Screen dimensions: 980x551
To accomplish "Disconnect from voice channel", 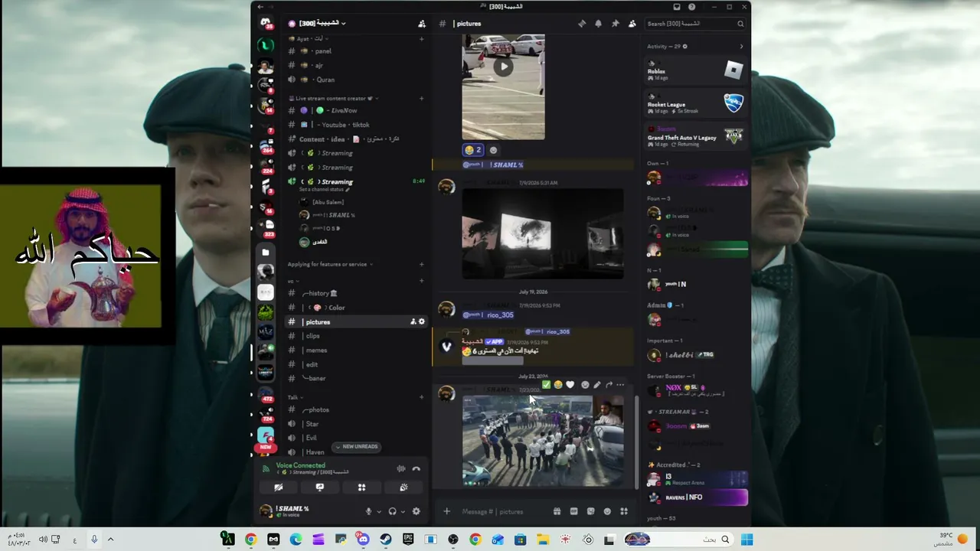I will click(x=416, y=468).
